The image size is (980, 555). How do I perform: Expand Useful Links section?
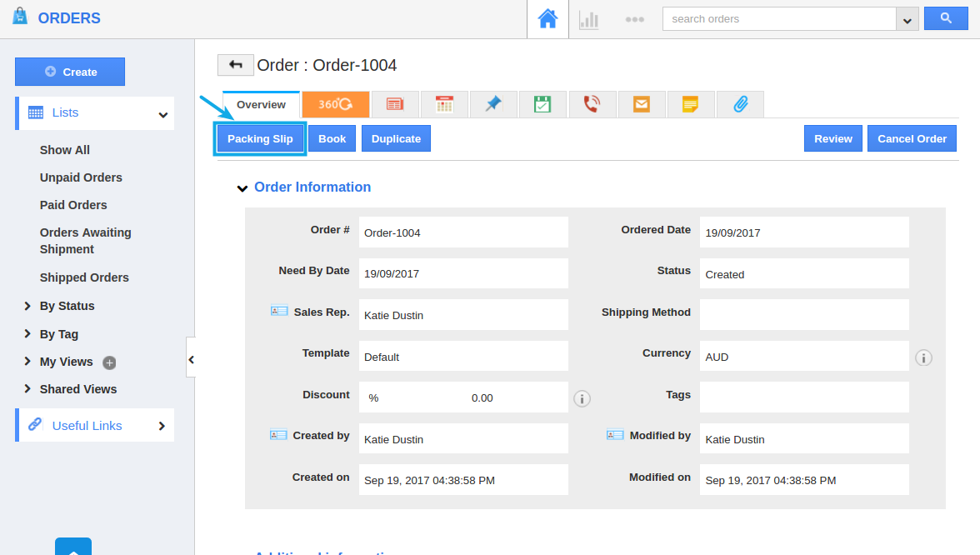(x=162, y=426)
